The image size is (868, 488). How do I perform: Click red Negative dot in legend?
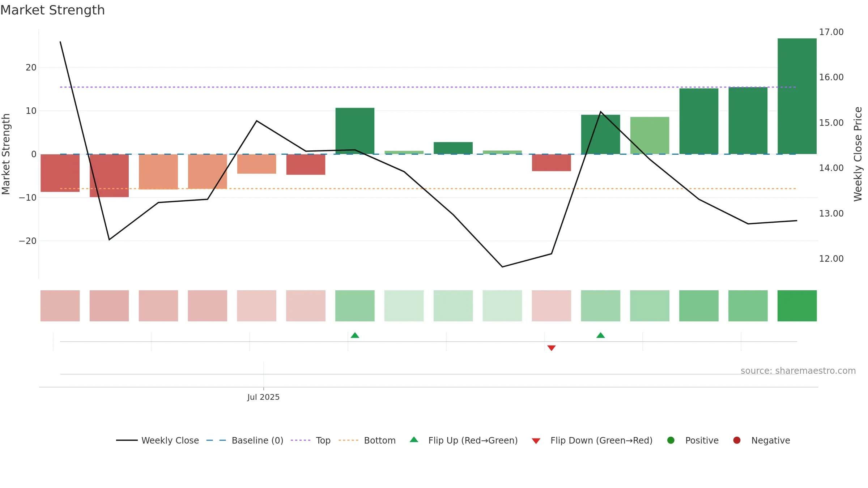[737, 440]
